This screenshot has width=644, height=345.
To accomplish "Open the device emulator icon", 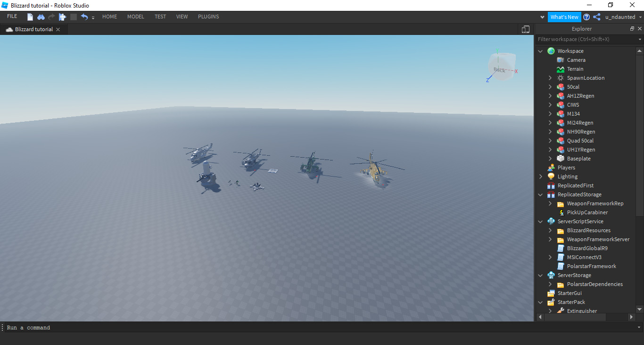I will point(526,29).
